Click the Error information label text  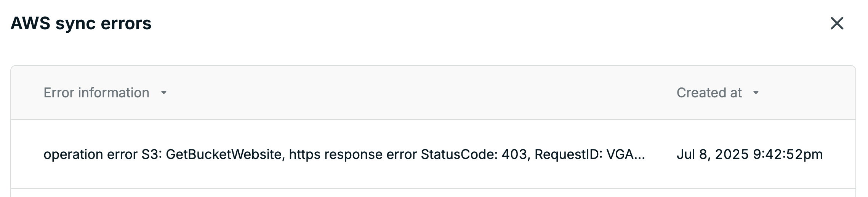tap(96, 93)
